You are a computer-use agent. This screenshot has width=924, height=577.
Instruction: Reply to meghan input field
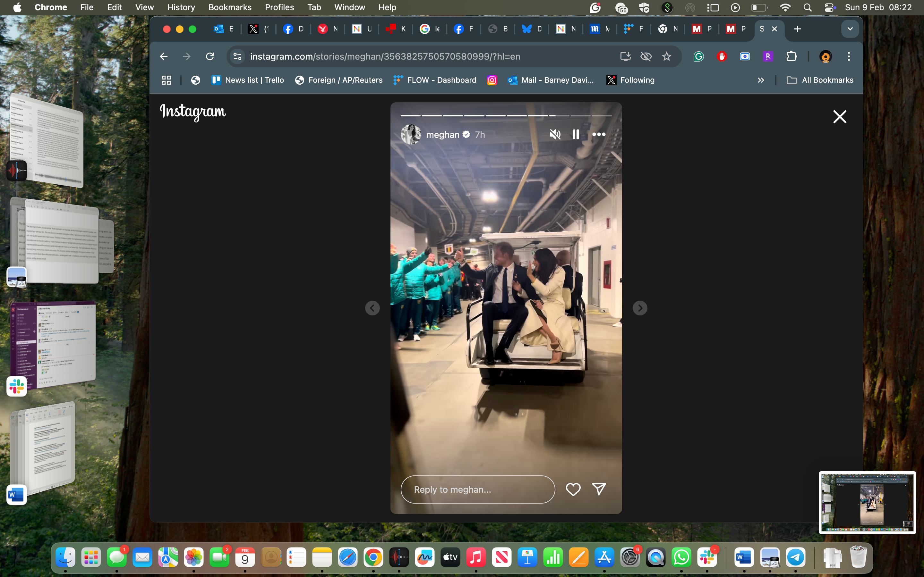(478, 489)
